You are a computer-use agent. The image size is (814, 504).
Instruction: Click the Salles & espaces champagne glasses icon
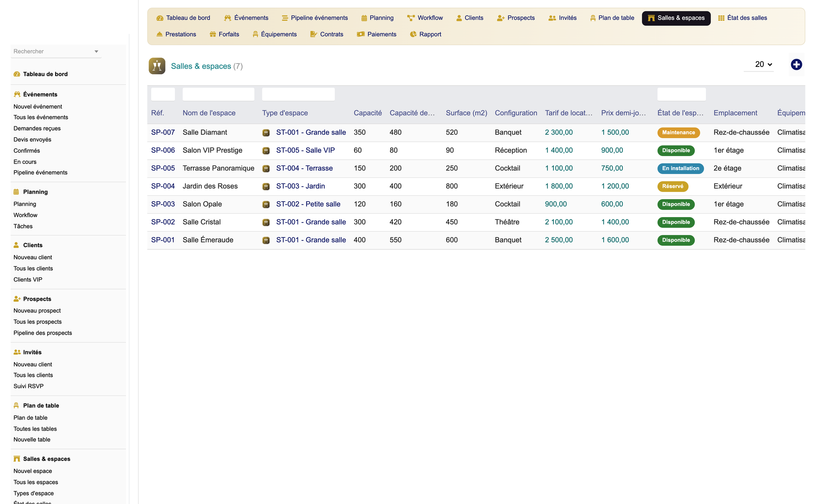pos(157,66)
